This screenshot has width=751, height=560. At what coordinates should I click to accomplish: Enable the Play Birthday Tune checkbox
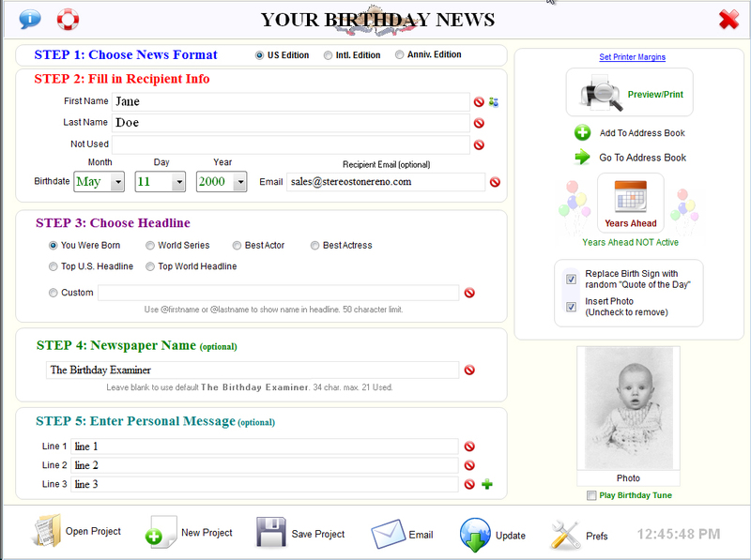click(x=591, y=495)
